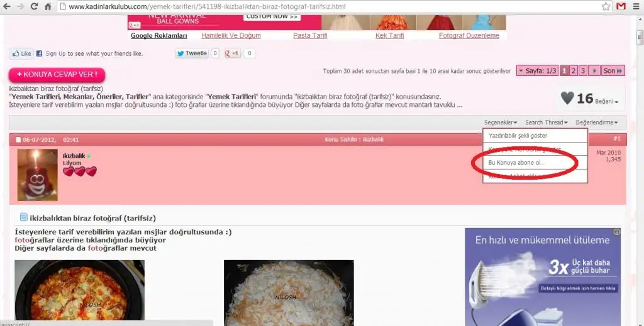Open the Seçenekler dropdown menu
This screenshot has height=326, width=644.
501,122
